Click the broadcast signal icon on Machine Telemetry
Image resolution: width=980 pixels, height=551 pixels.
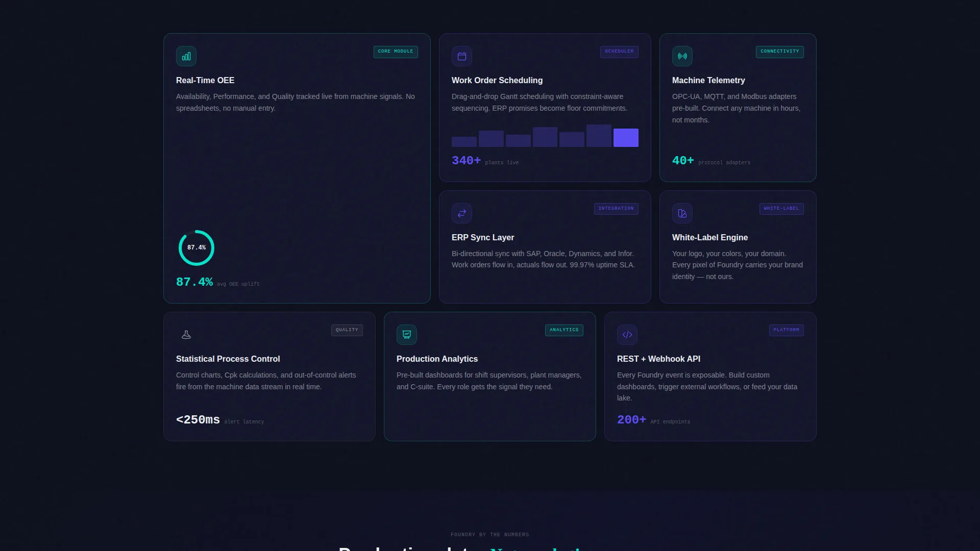click(682, 56)
